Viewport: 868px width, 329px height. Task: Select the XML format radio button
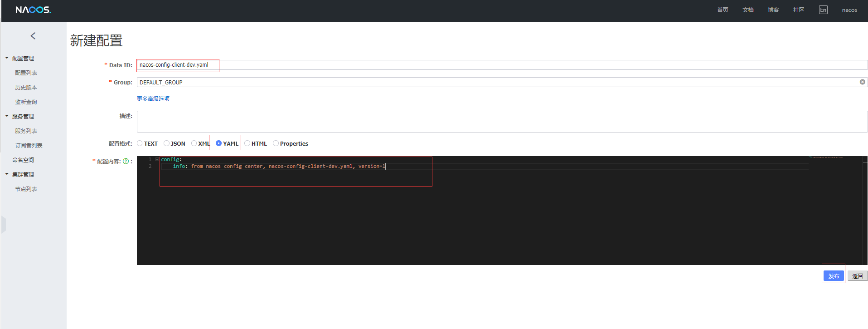tap(194, 143)
